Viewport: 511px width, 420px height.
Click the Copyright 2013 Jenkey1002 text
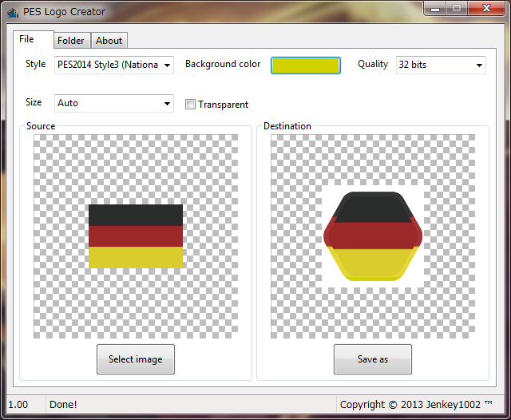416,404
